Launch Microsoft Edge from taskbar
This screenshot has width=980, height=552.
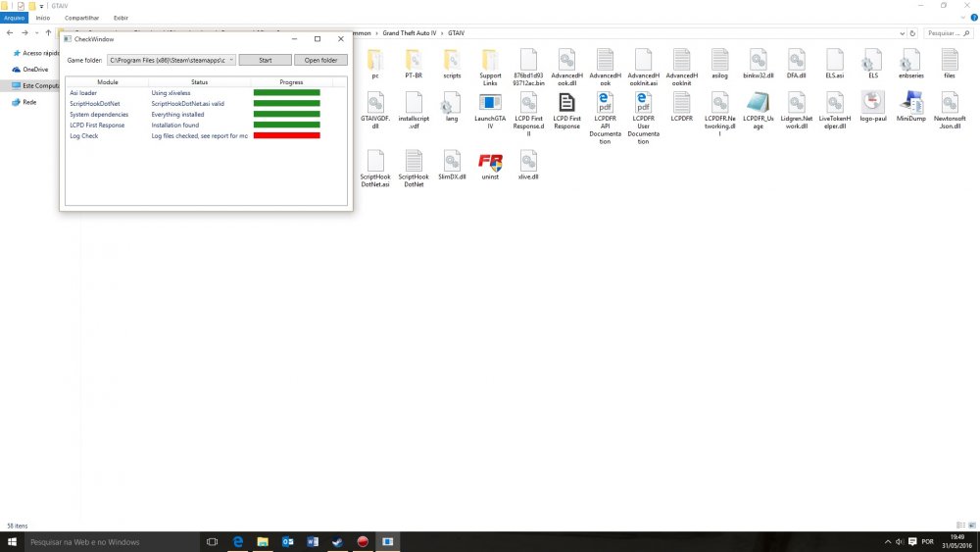(237, 542)
